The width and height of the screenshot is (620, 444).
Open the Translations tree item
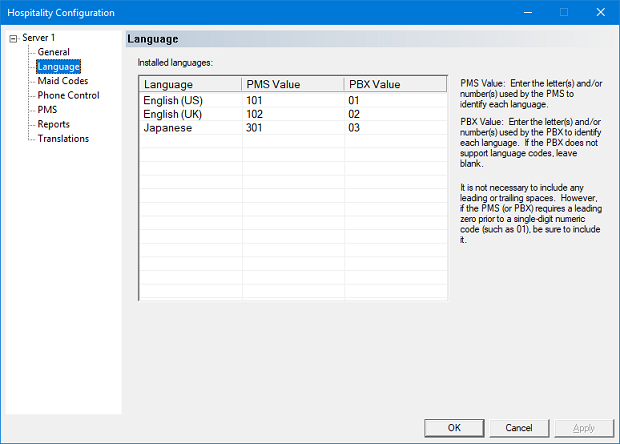coord(63,139)
